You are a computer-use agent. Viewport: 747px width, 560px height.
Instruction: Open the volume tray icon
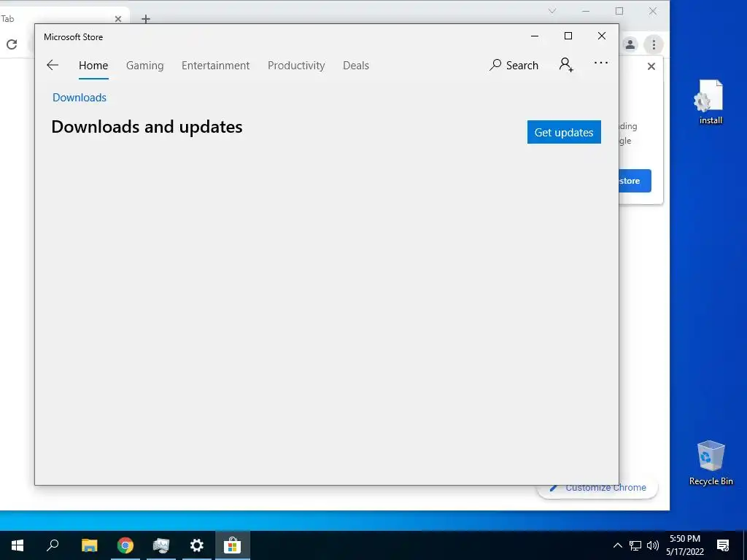click(653, 545)
